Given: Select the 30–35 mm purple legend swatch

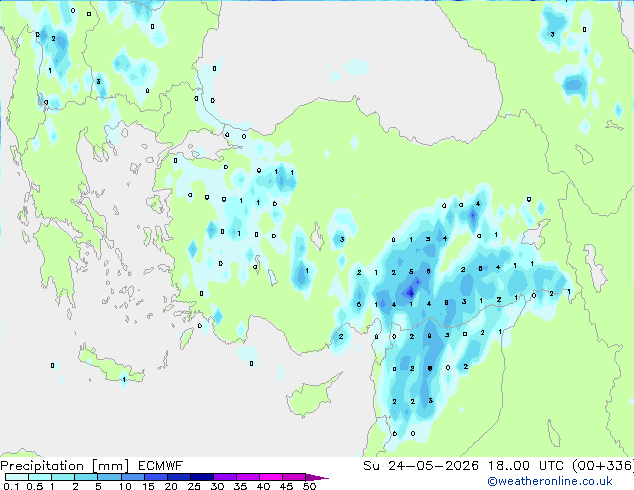Looking at the screenshot, I should pyautogui.click(x=225, y=477).
